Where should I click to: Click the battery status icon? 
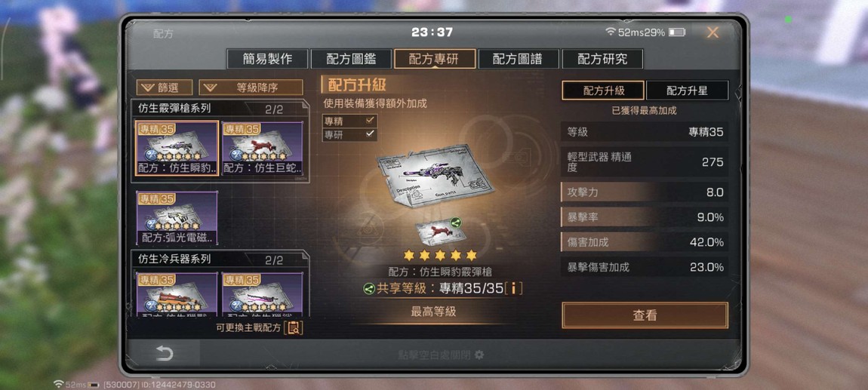[676, 32]
